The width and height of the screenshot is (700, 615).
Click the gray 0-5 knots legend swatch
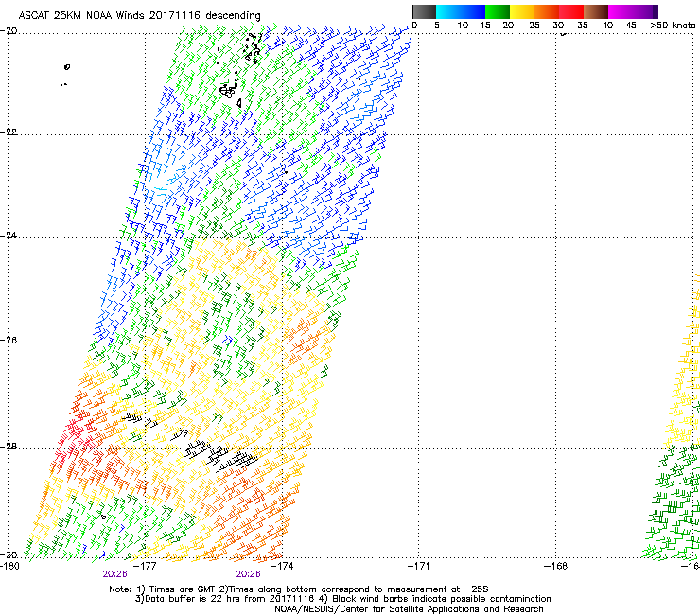click(424, 11)
